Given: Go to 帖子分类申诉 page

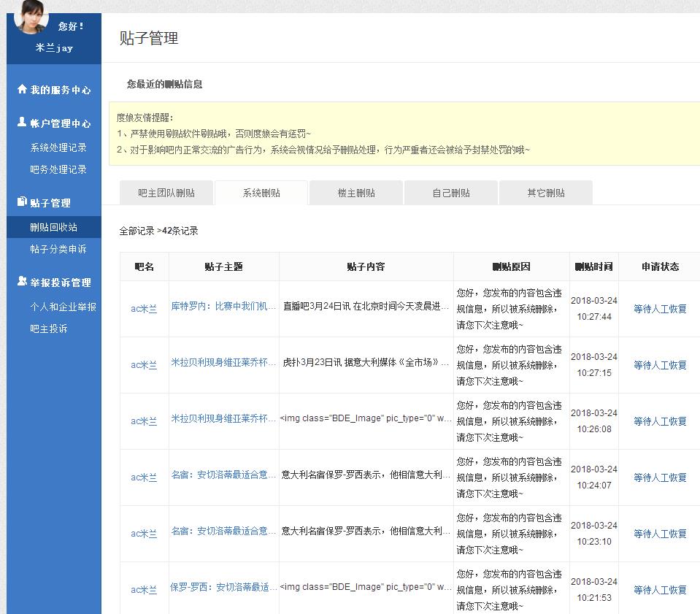Looking at the screenshot, I should 58,249.
